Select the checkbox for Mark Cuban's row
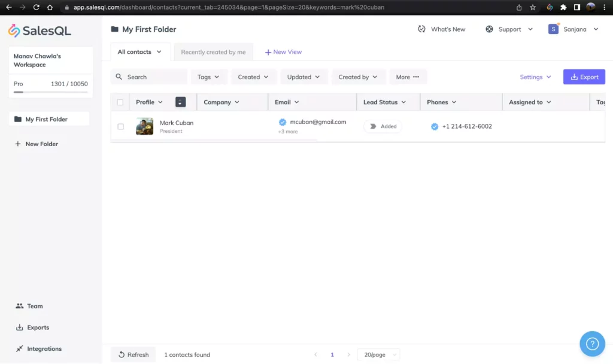 coord(120,126)
